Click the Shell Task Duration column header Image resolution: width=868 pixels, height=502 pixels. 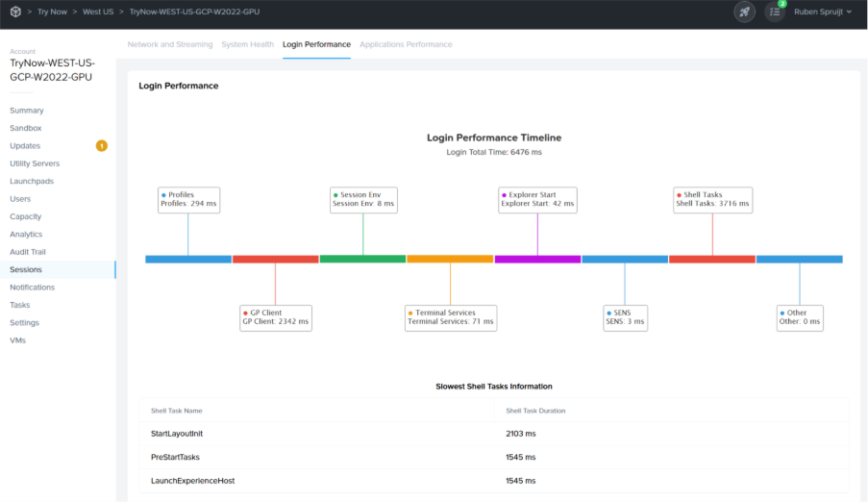535,411
